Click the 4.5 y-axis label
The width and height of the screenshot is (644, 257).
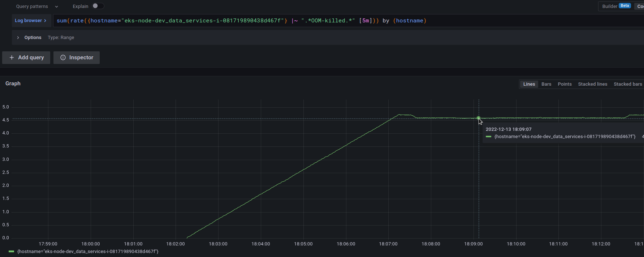tap(5, 120)
